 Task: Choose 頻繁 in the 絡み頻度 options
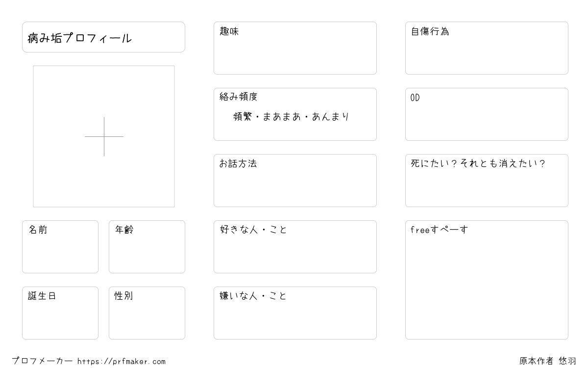pos(244,117)
